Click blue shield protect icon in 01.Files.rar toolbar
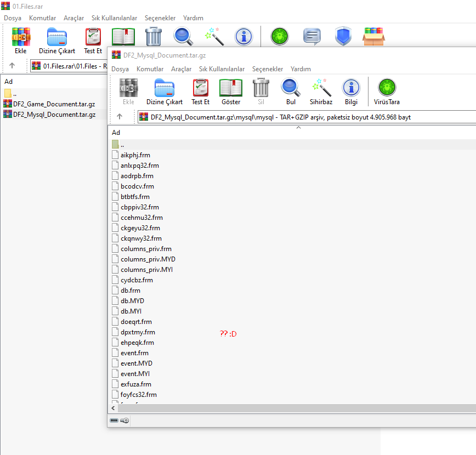This screenshot has width=476, height=455. [x=343, y=36]
